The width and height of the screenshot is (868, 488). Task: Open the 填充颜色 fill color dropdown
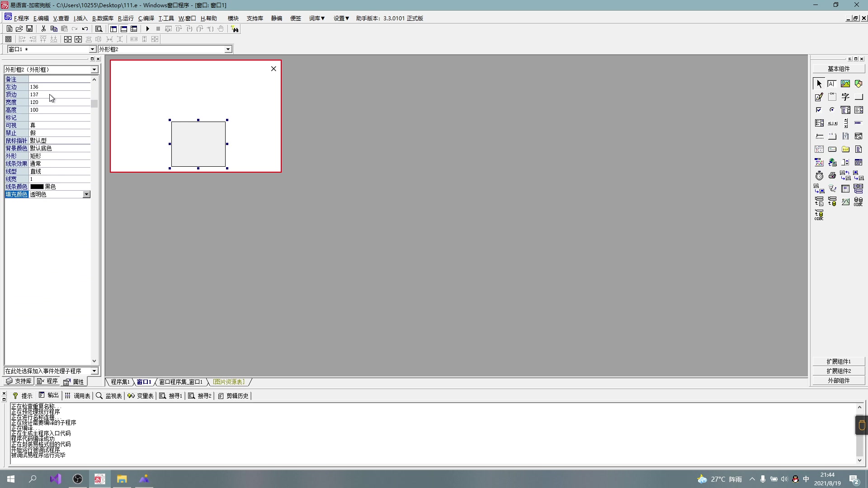tap(86, 194)
